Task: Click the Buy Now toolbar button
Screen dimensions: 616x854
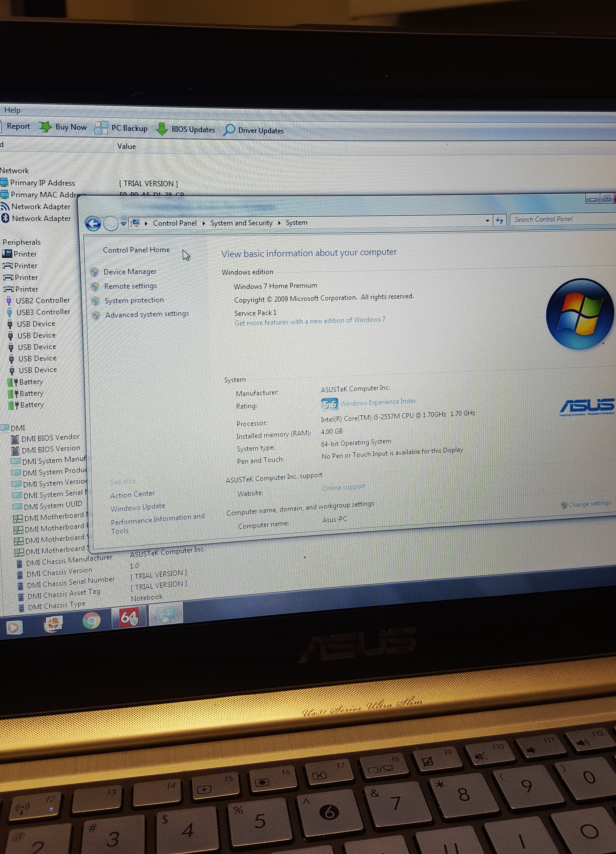Action: 63,127
